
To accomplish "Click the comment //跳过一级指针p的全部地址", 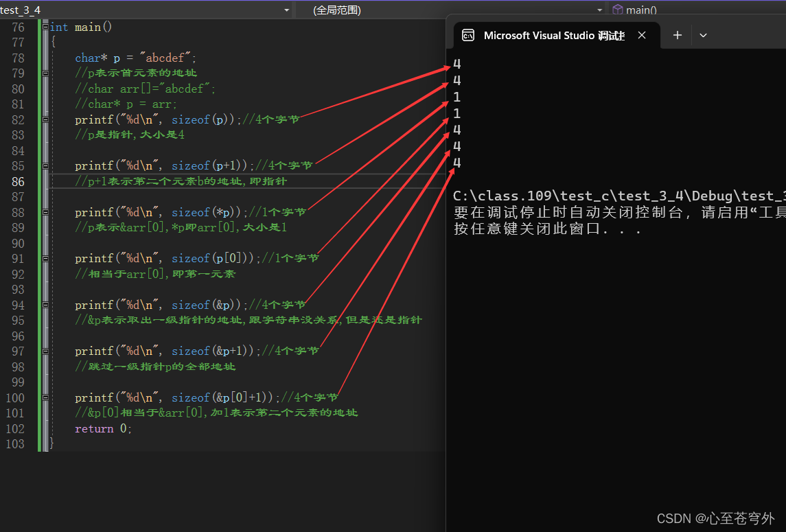I will click(x=155, y=367).
